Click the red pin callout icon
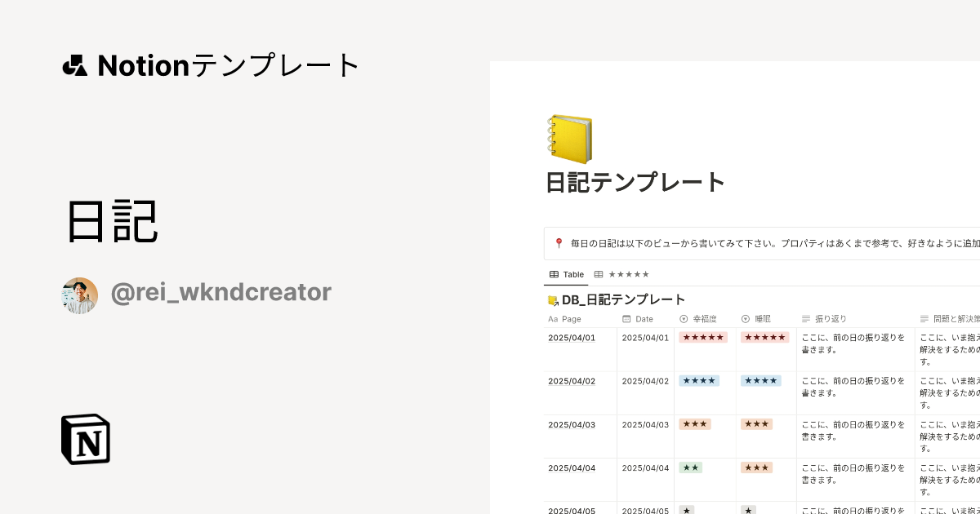This screenshot has height=514, width=980. pyautogui.click(x=559, y=243)
